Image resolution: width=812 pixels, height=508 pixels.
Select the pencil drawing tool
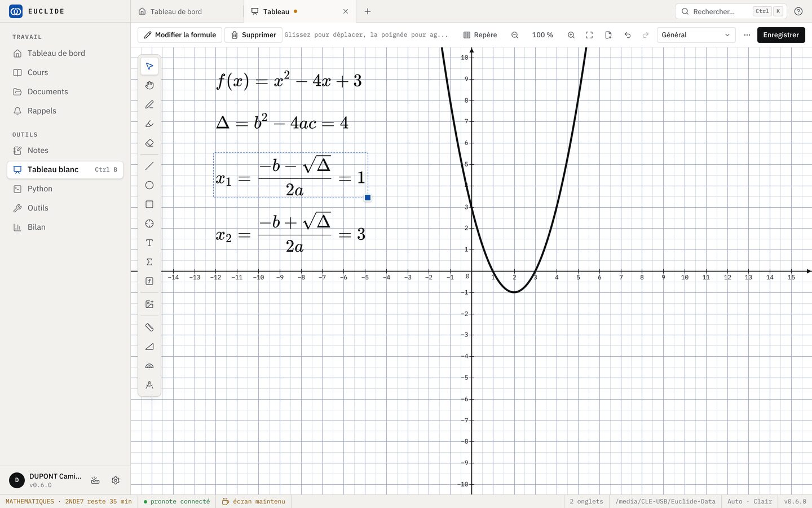click(x=149, y=105)
